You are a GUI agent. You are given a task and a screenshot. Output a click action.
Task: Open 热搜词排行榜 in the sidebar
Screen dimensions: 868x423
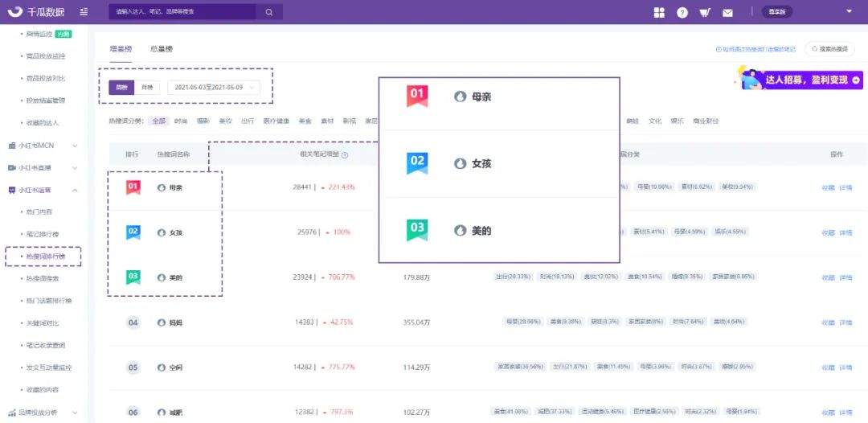tap(44, 257)
